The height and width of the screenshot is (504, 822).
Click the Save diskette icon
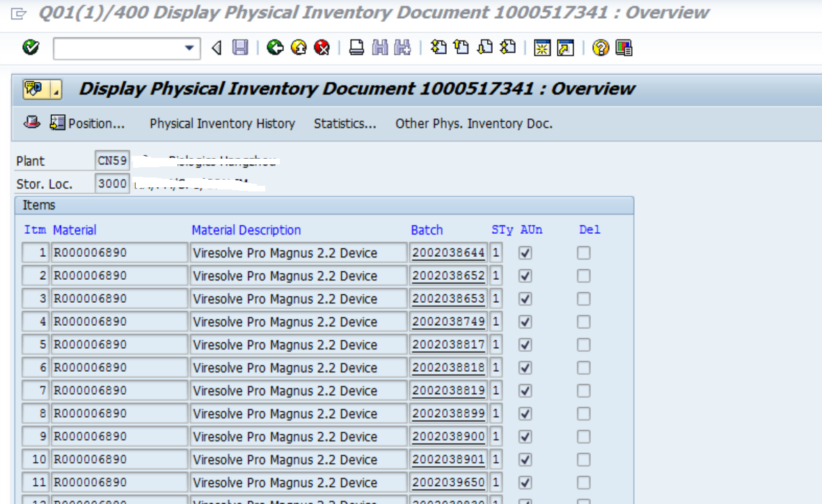click(x=240, y=48)
